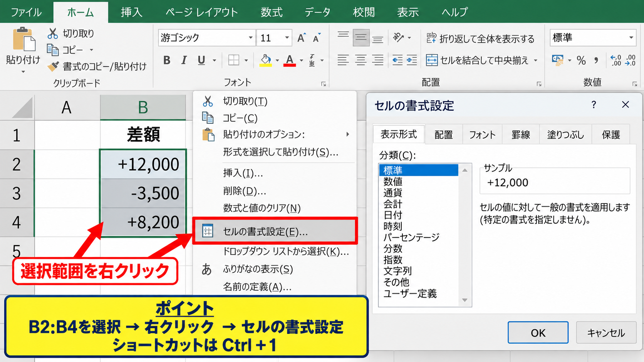Choose セルの書式設定(E)... in context menu
This screenshot has width=644, height=362.
point(275,231)
